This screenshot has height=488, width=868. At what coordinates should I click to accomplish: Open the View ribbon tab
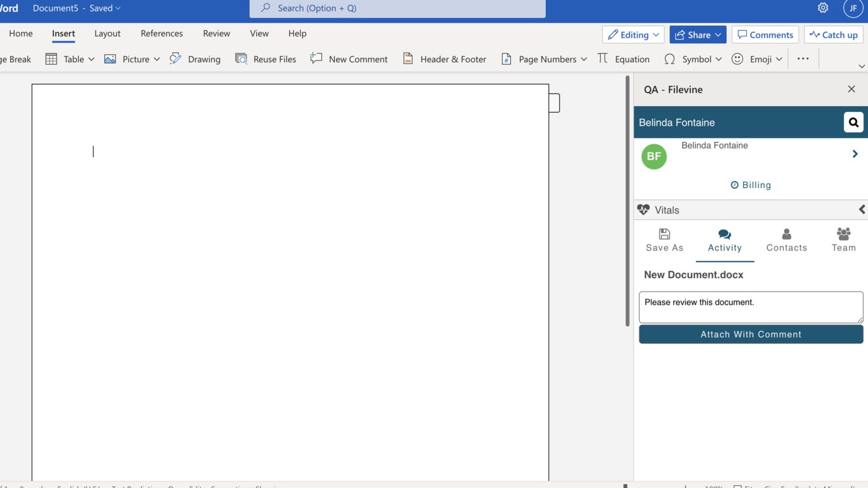coord(259,34)
